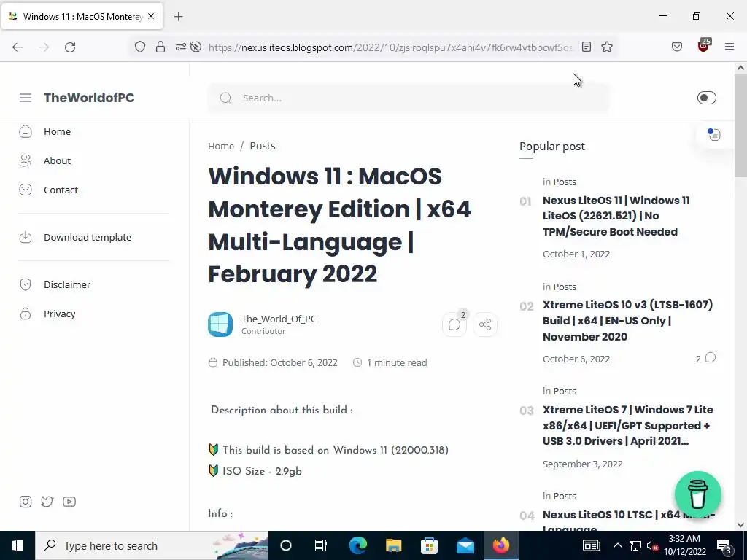
Task: Open the About sidebar link
Action: click(57, 160)
